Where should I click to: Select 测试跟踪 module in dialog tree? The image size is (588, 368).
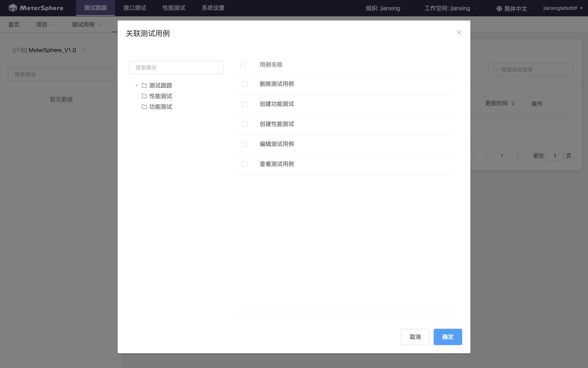[x=161, y=85]
